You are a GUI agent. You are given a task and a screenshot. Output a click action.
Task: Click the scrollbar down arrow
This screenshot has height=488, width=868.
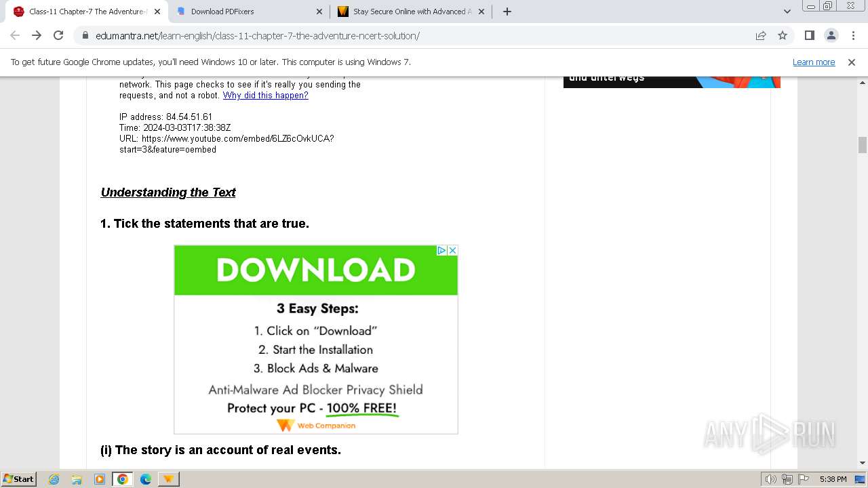(863, 463)
